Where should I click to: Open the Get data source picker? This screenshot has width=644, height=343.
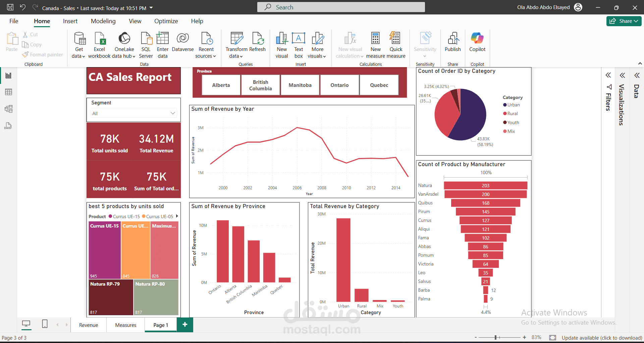(79, 45)
